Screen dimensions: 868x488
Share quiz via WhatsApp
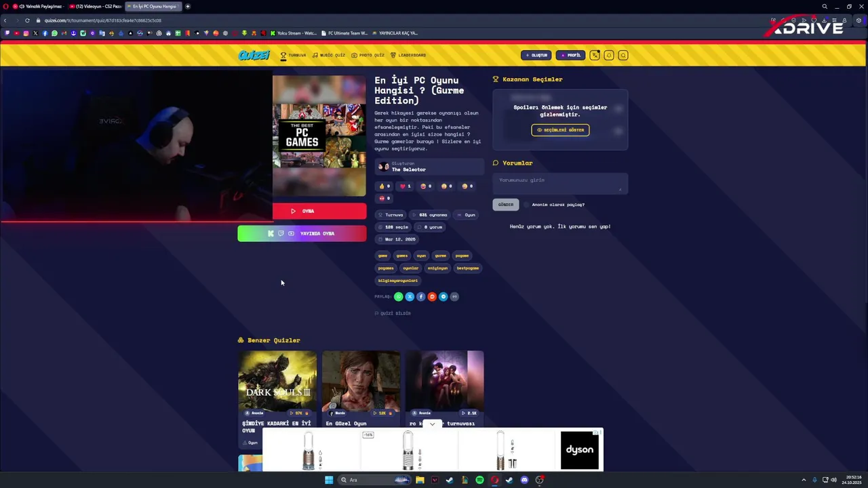point(399,297)
